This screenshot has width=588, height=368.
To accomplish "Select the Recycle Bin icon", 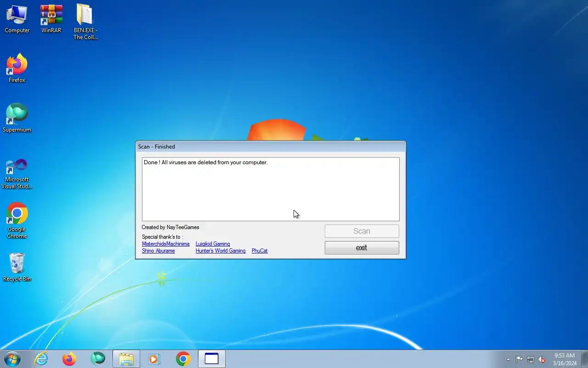I will (17, 267).
